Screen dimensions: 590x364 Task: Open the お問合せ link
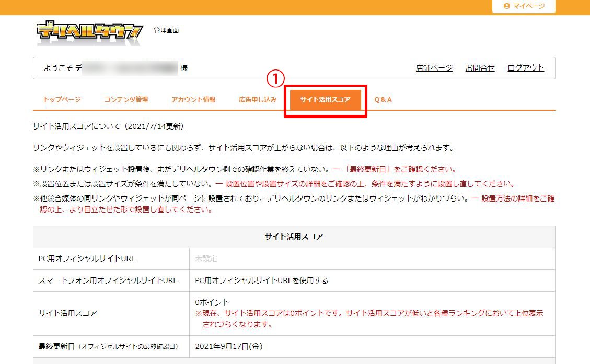(x=480, y=68)
